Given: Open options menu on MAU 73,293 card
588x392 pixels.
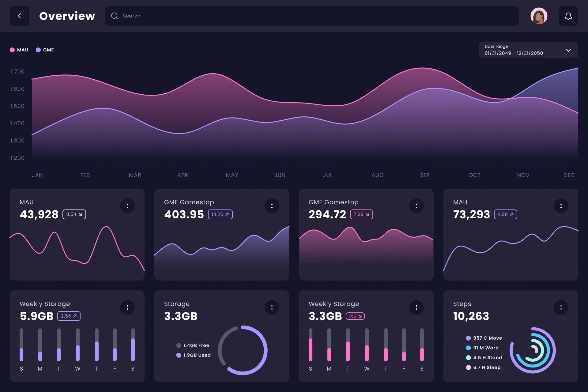Looking at the screenshot, I should (x=561, y=206).
